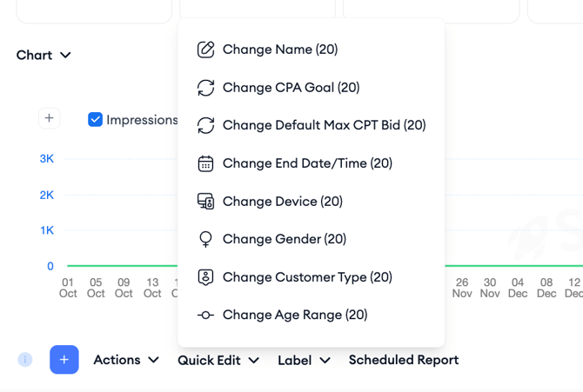Click the refresh icon beside Change CPA Goal
Screen dimensions: 583x392
point(205,88)
